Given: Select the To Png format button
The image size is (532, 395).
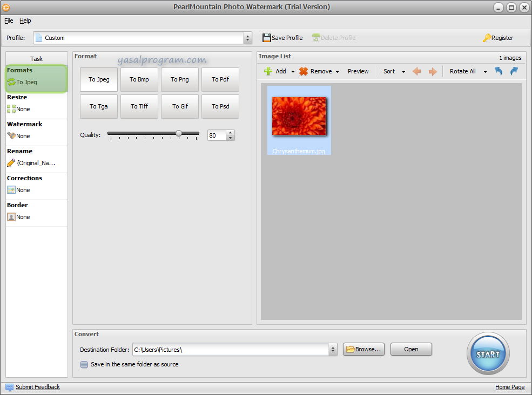Looking at the screenshot, I should tap(180, 79).
